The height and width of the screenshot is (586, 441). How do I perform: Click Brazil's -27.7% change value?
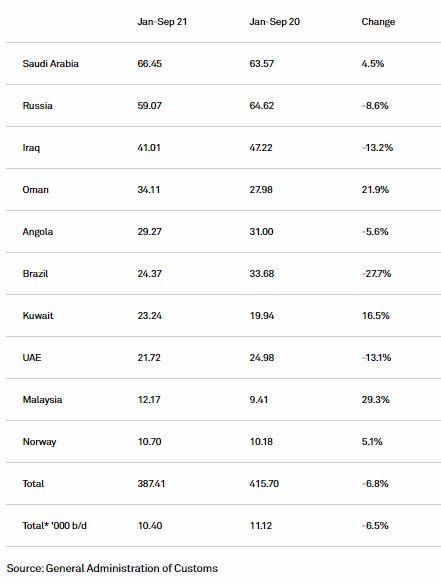[x=376, y=274]
